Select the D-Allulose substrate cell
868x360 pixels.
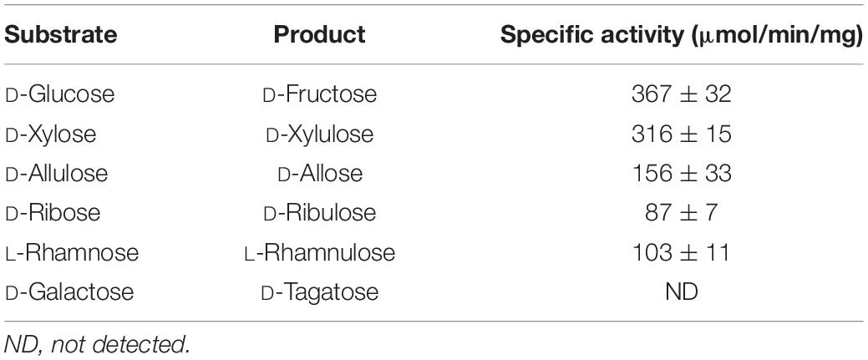[56, 174]
